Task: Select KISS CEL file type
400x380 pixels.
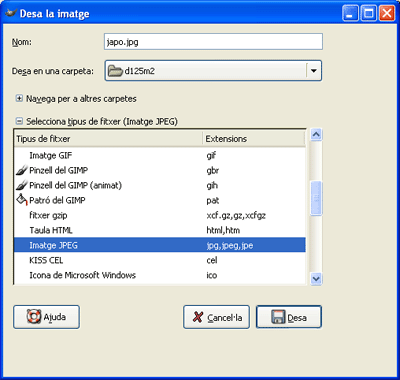Action: [x=160, y=260]
